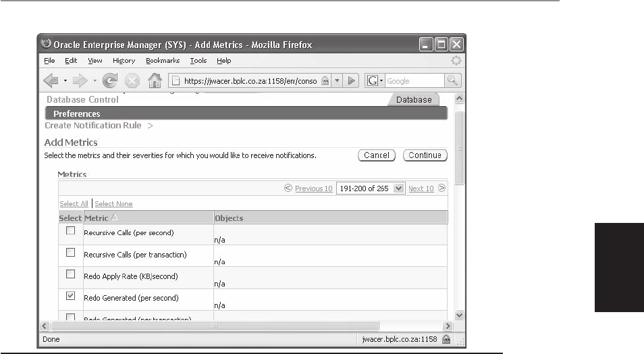The height and width of the screenshot is (354, 644).
Task: Click into the URL address field
Action: (x=250, y=81)
